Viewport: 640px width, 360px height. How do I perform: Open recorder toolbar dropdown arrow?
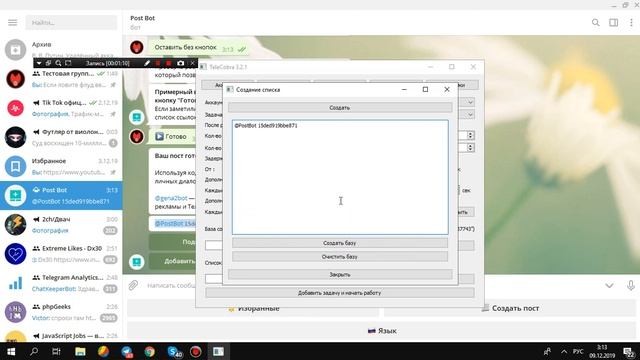[39, 63]
